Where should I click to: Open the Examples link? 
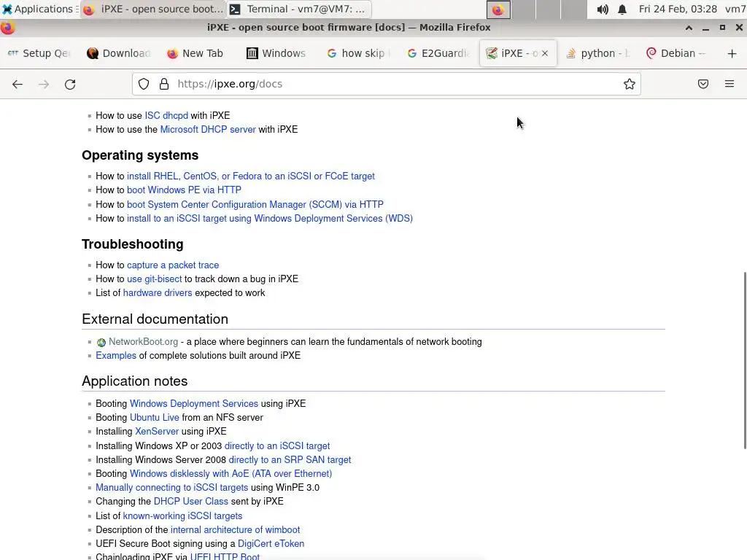[116, 356]
